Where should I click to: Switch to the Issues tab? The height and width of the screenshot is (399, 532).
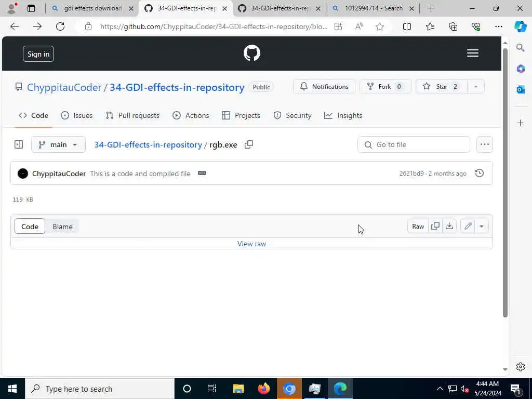(x=77, y=115)
